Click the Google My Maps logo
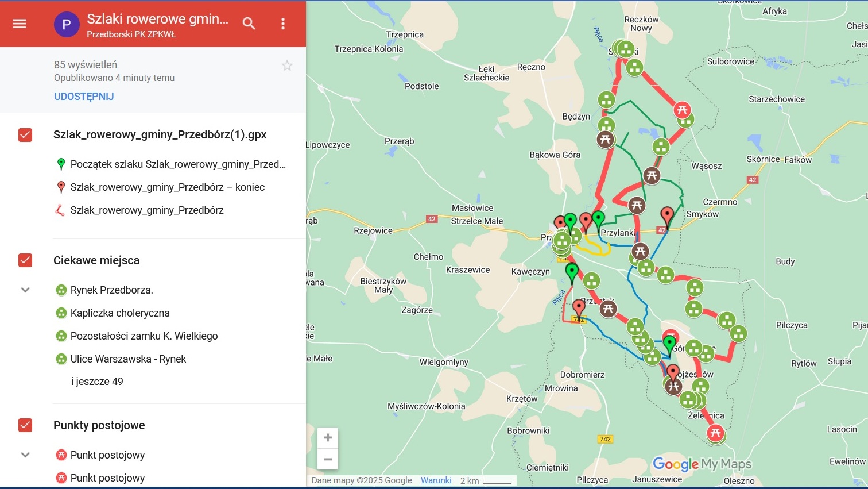This screenshot has width=868, height=489. pyautogui.click(x=702, y=464)
